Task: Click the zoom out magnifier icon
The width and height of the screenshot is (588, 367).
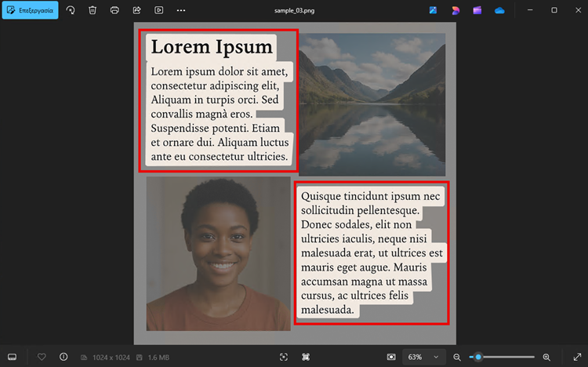Action: click(457, 357)
